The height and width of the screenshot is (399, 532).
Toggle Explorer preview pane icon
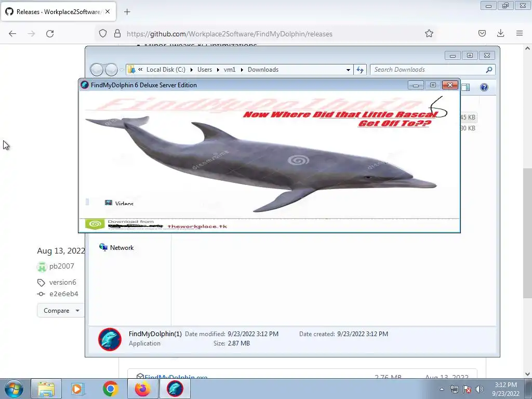click(466, 87)
